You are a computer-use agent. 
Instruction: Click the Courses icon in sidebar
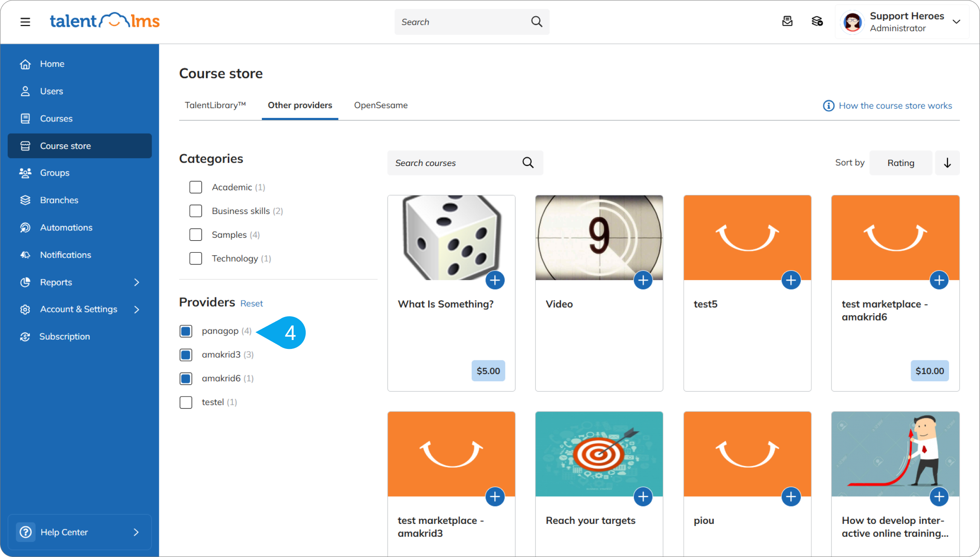coord(26,118)
